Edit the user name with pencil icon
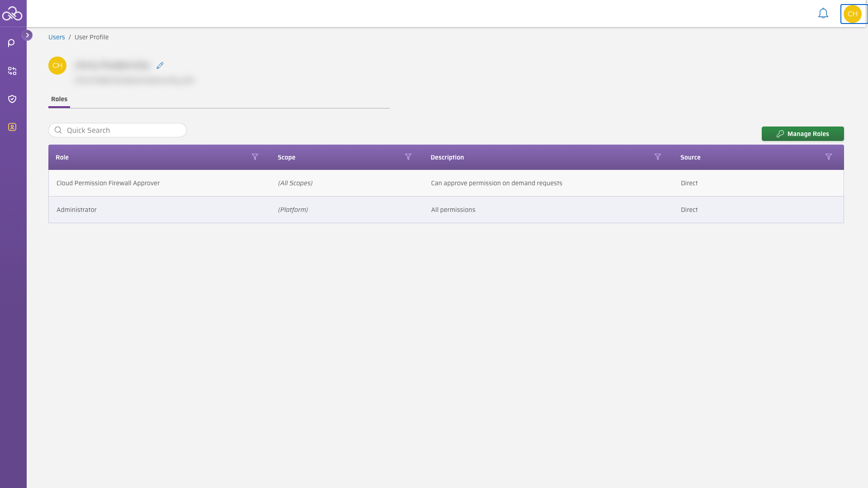 click(160, 66)
